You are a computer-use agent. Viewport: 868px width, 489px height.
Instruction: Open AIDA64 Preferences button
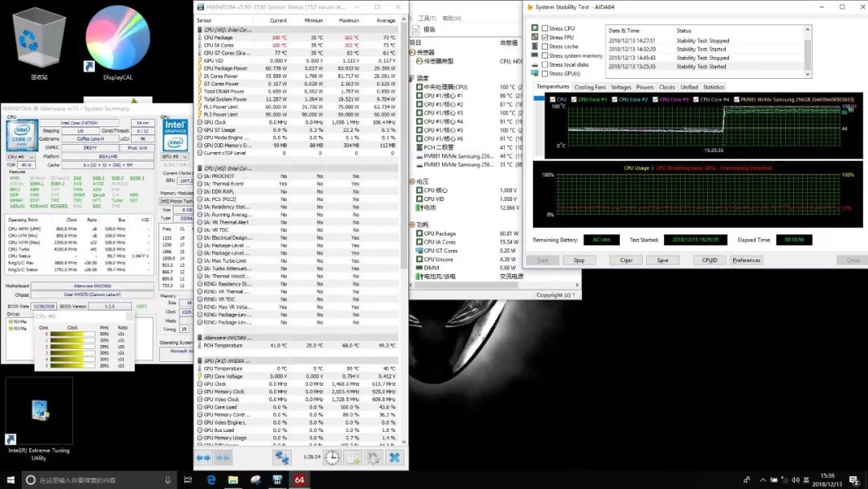click(746, 260)
